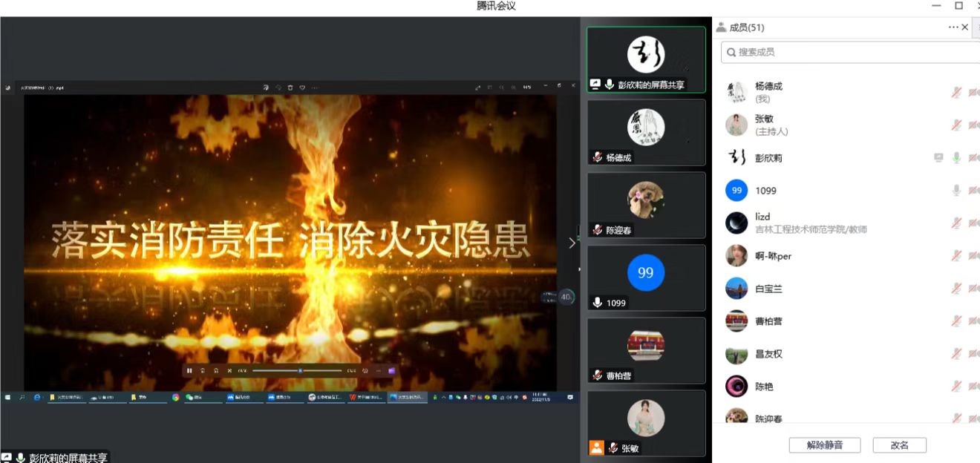Close the members panel
Screen dimensions: 980x463
(x=965, y=27)
